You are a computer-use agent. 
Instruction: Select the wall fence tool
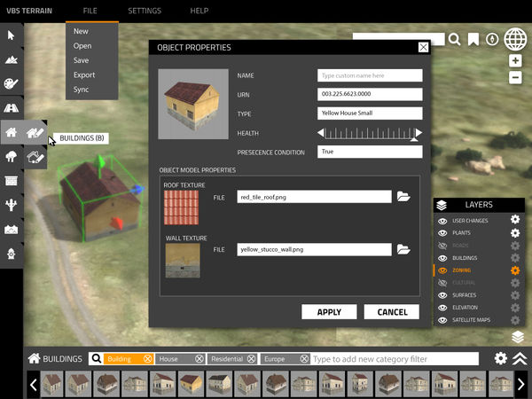[12, 181]
